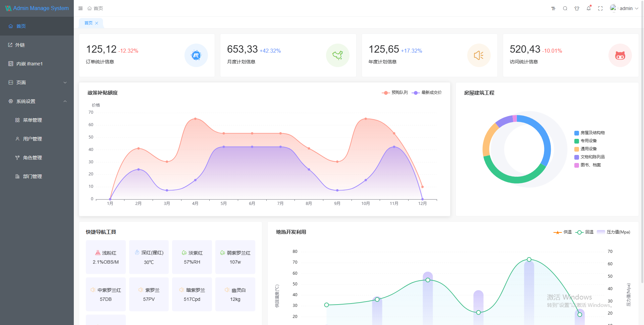Click the +42.32% growth figure

coord(270,51)
